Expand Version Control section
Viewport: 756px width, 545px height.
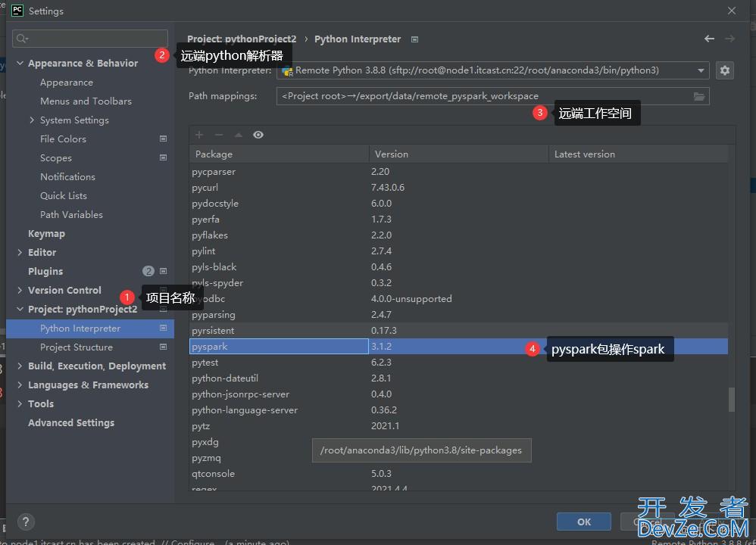click(20, 290)
